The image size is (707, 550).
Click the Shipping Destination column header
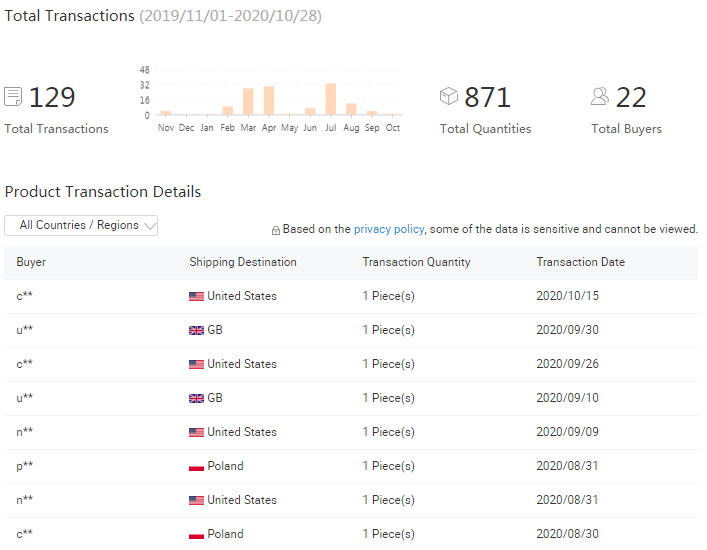pos(243,262)
